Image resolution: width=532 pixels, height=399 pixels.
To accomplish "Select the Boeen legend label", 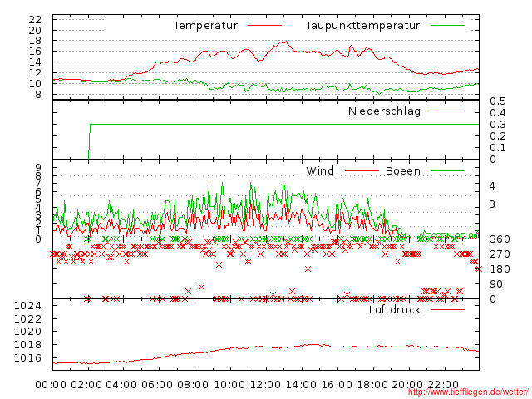I will pyautogui.click(x=403, y=170).
